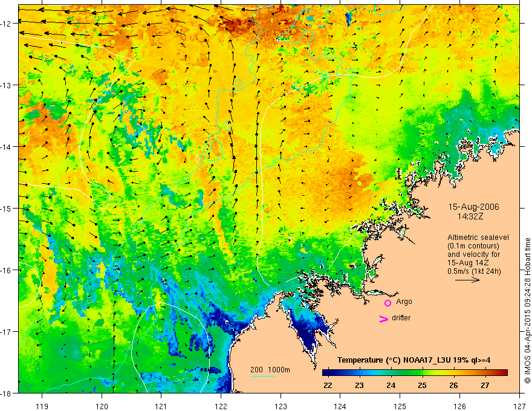
Task: Click longitude axis label 124
Action: pyautogui.click(x=340, y=406)
